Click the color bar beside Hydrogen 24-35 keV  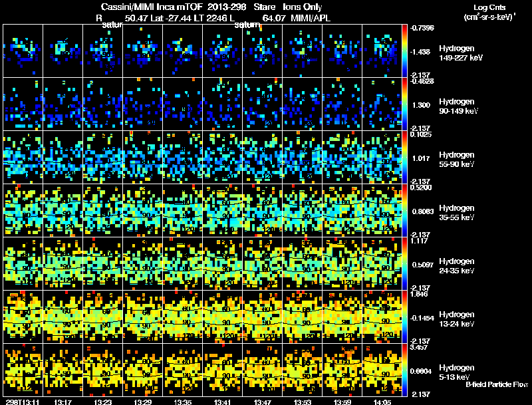click(404, 264)
